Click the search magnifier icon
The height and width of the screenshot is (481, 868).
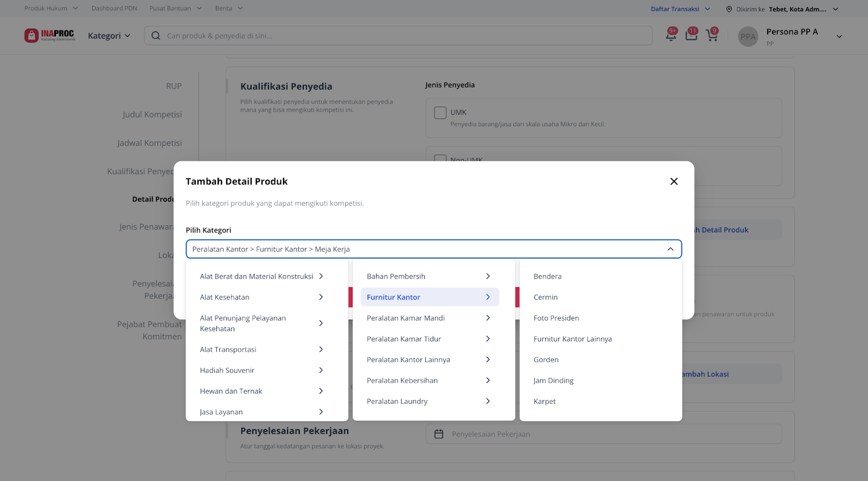pos(156,36)
